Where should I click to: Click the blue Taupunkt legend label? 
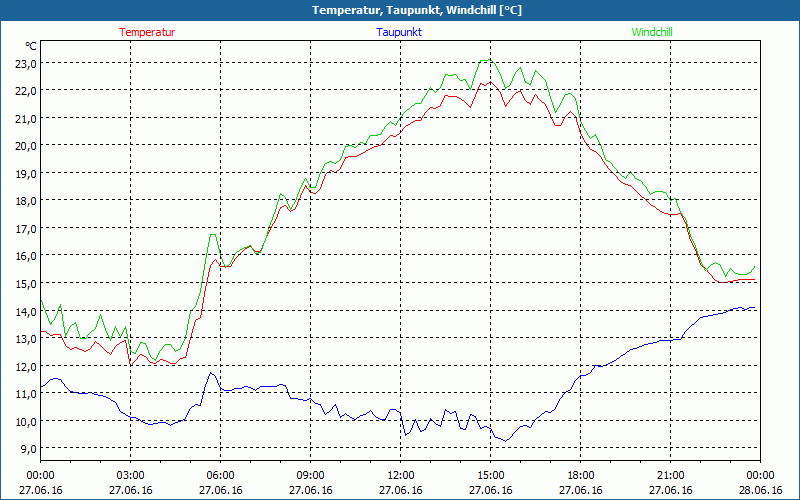pyautogui.click(x=399, y=32)
